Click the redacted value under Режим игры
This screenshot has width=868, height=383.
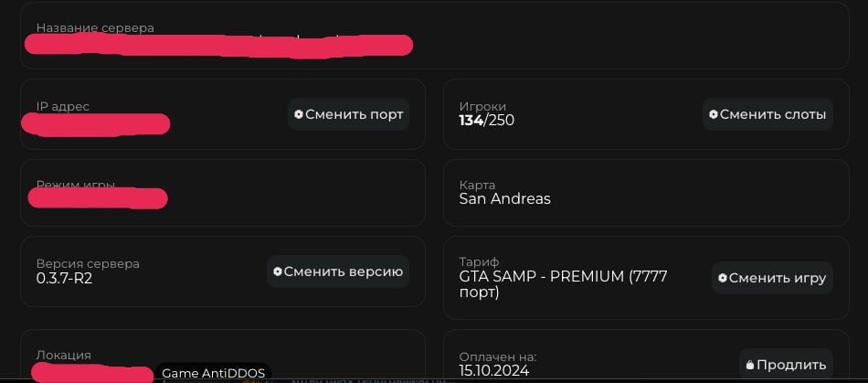(98, 197)
